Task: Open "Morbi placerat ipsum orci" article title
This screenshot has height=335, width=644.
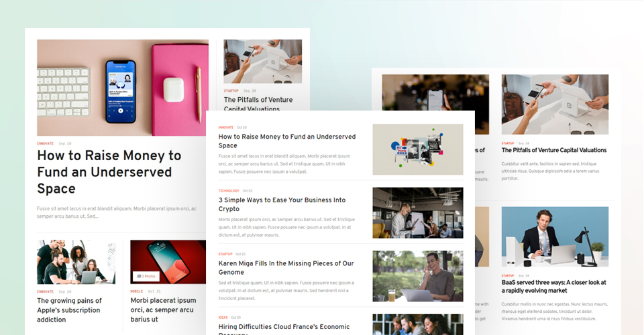Action: pos(164,310)
